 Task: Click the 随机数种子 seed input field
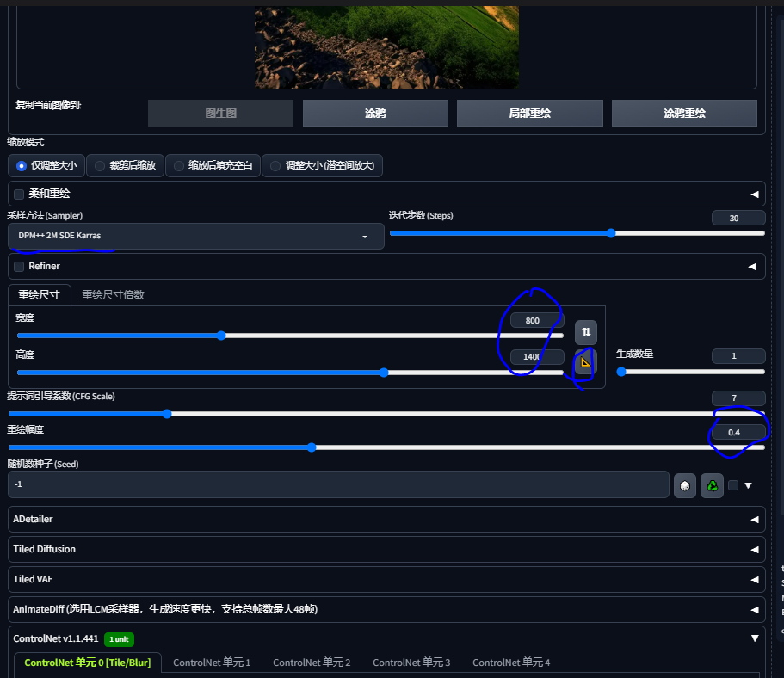337,484
